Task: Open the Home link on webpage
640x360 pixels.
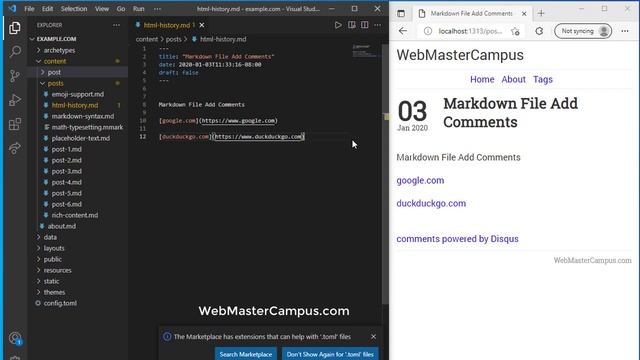Action: [x=482, y=80]
